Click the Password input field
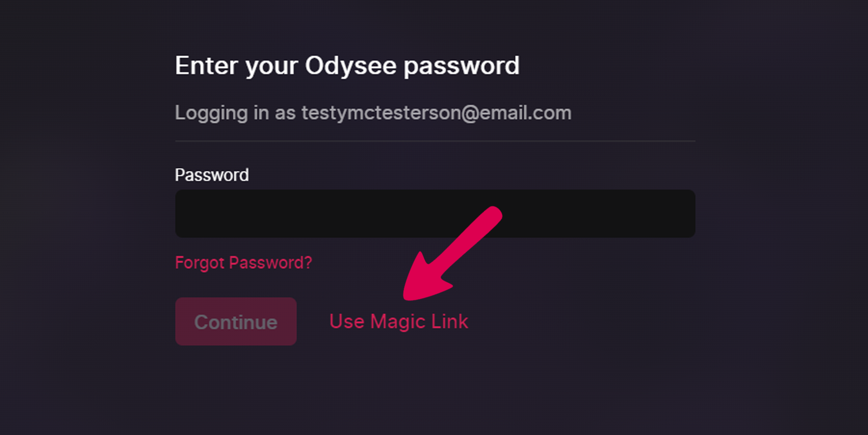This screenshot has width=868, height=435. [435, 213]
